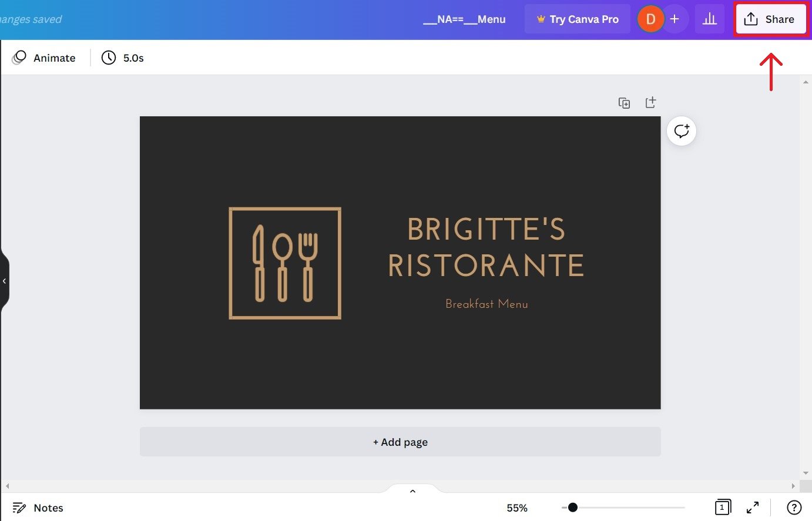Viewport: 812px width, 521px height.
Task: Open the comment bubble icon beside the page
Action: click(681, 130)
